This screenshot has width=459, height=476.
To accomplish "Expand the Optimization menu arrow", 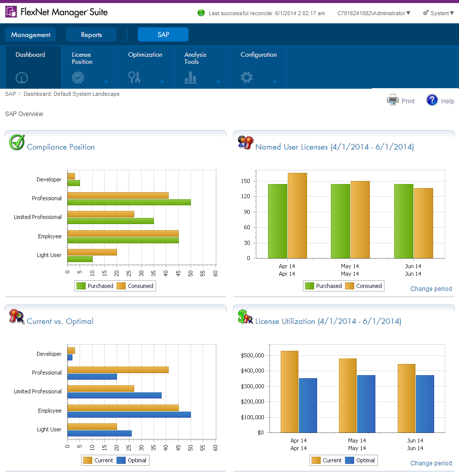I will 162,82.
